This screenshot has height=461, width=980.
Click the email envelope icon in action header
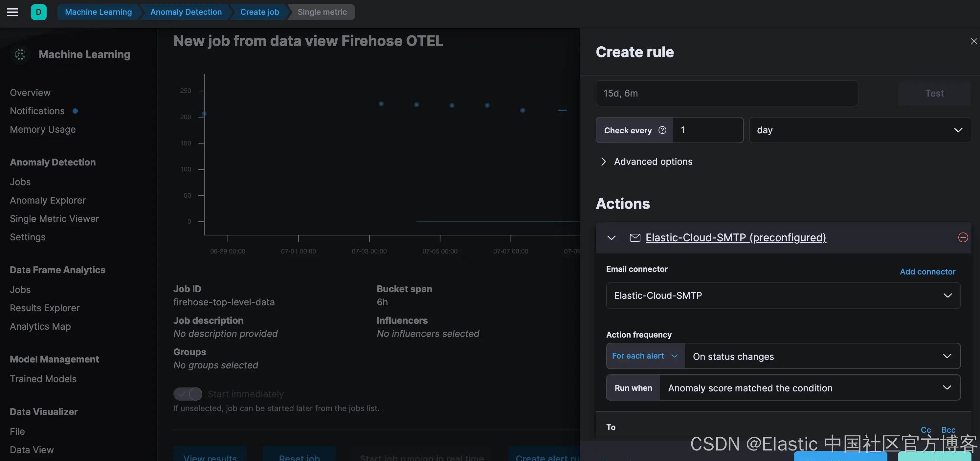(635, 238)
